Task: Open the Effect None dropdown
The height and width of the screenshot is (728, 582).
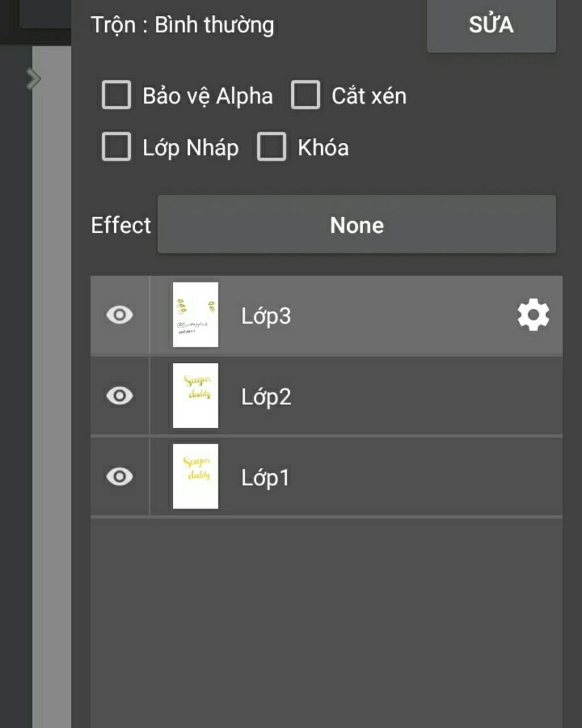Action: (x=356, y=225)
